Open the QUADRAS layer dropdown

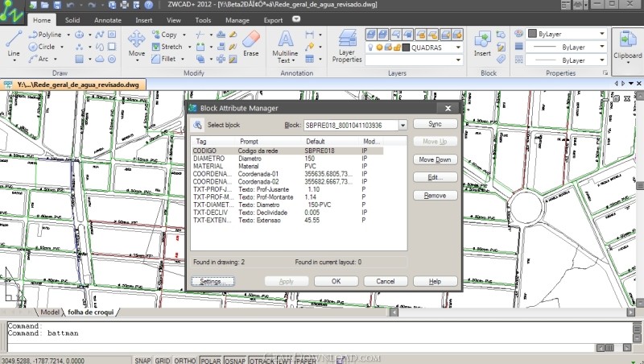[458, 48]
